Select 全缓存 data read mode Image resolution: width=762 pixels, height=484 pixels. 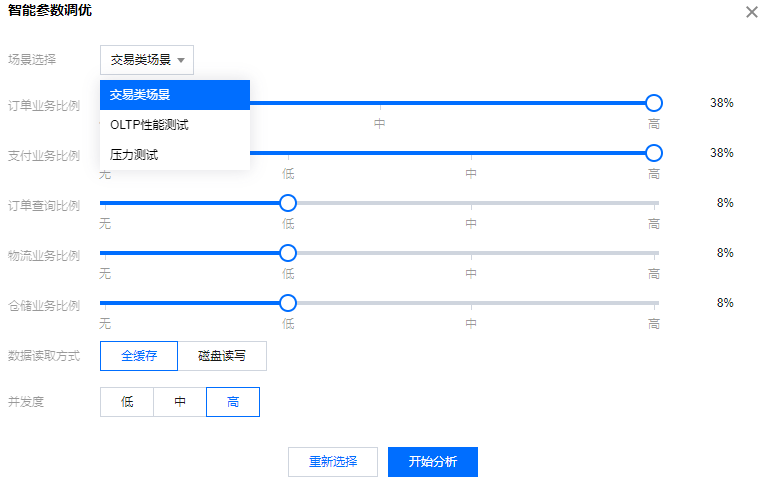point(139,356)
